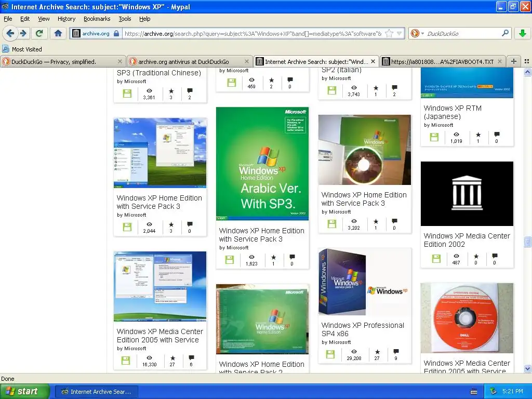Screen dimensions: 532x399
Task: Open the CD photo thumbnail of Home Edition SP3
Action: (x=364, y=150)
